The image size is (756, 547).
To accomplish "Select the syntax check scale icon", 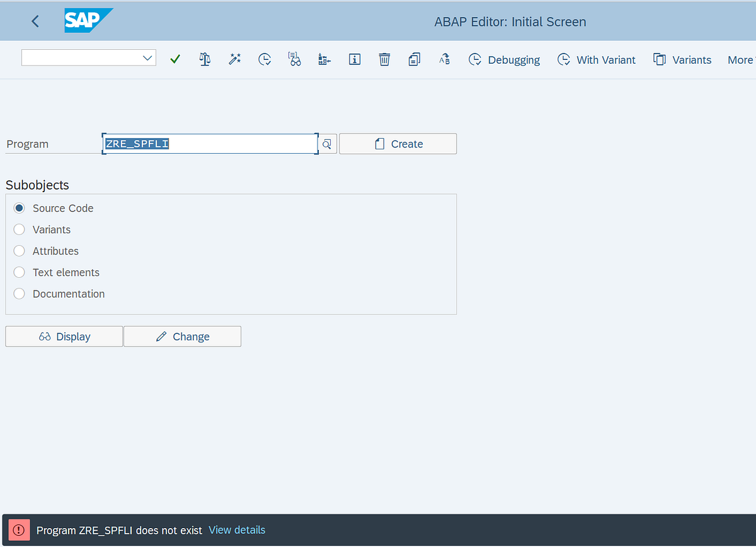I will click(x=204, y=59).
